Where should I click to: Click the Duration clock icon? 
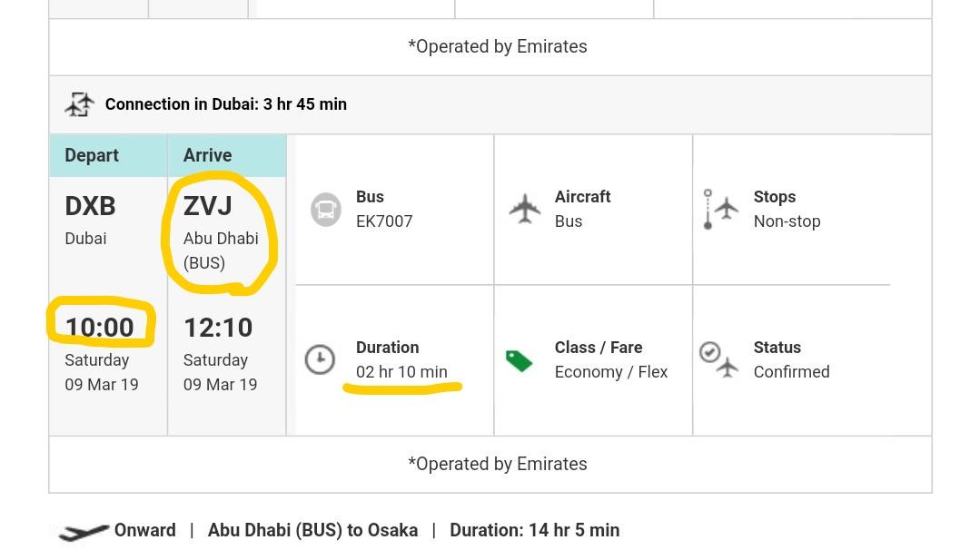tap(320, 359)
